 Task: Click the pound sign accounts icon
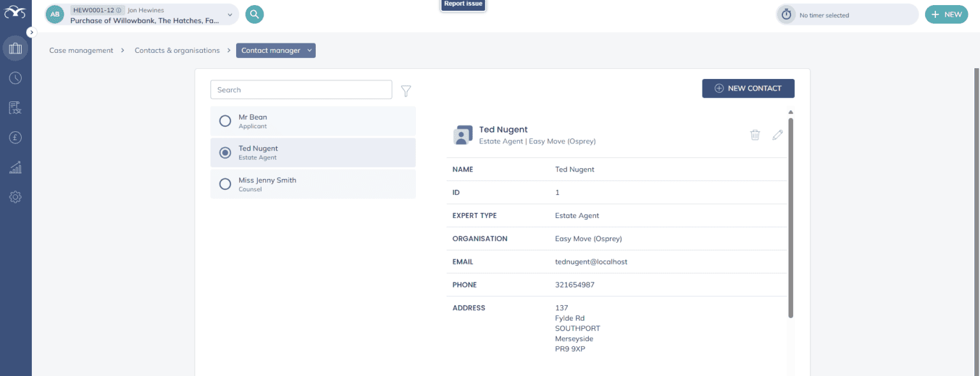[15, 137]
